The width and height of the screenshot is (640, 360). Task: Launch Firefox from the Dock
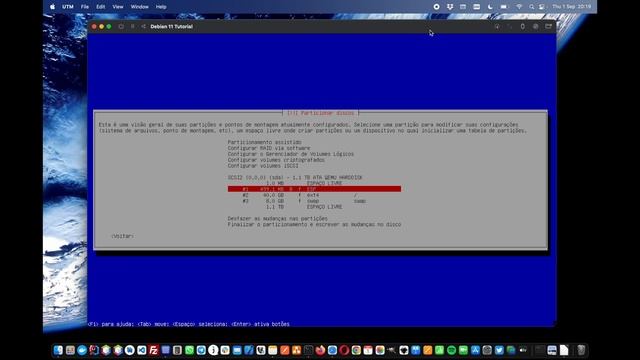coord(320,350)
